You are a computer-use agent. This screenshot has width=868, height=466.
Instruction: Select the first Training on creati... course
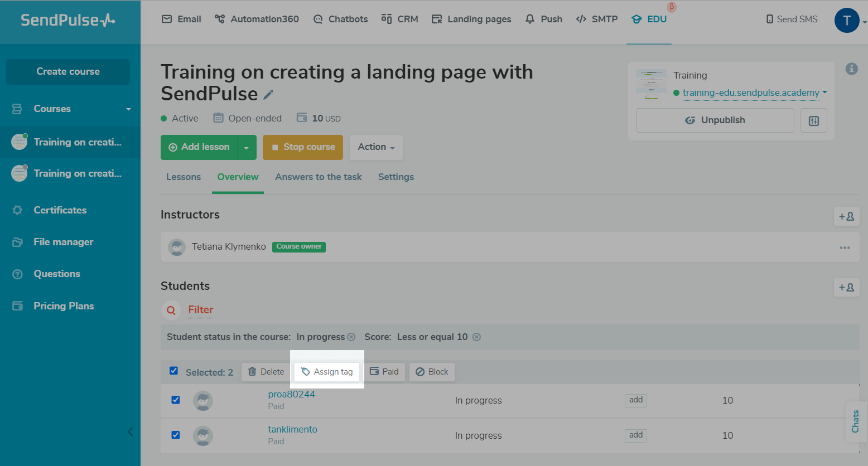tap(70, 142)
